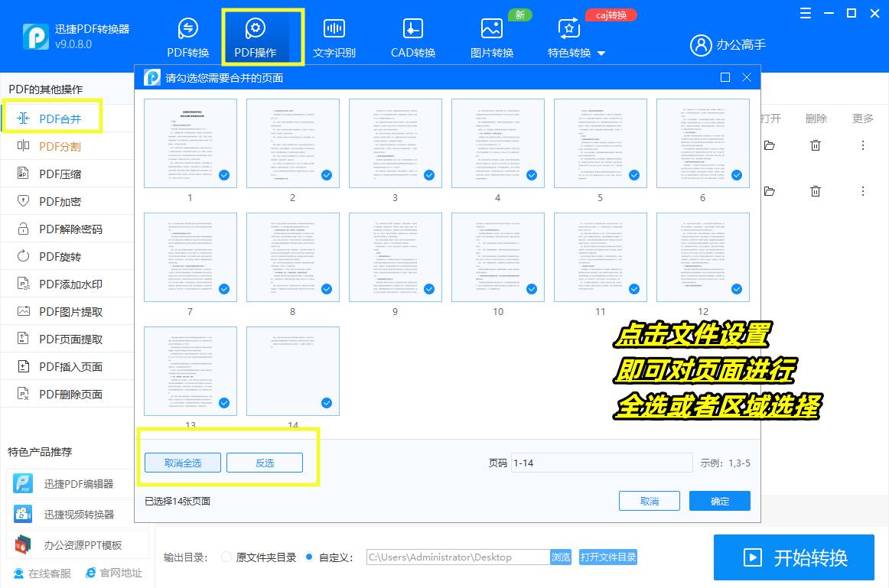Start conversion with 开始转换 button

[794, 557]
